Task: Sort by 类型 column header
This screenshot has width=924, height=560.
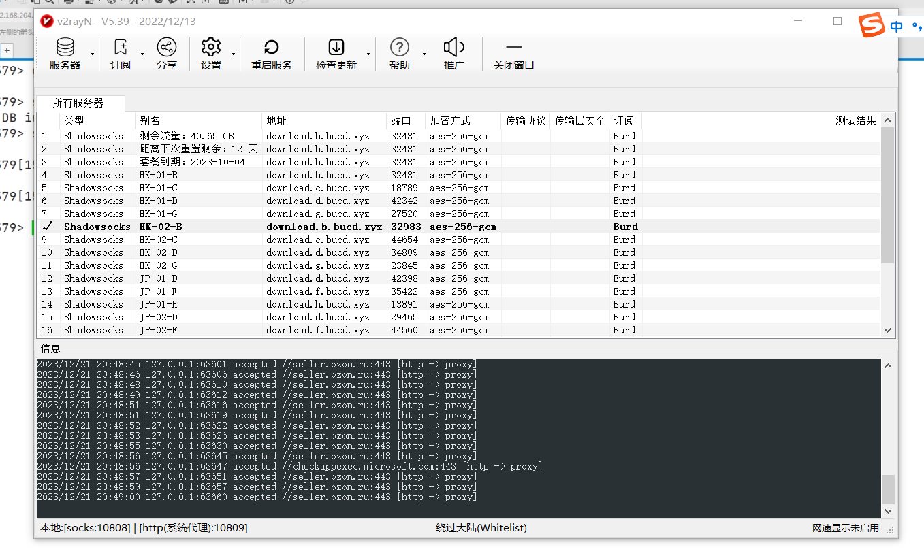Action: [97, 120]
